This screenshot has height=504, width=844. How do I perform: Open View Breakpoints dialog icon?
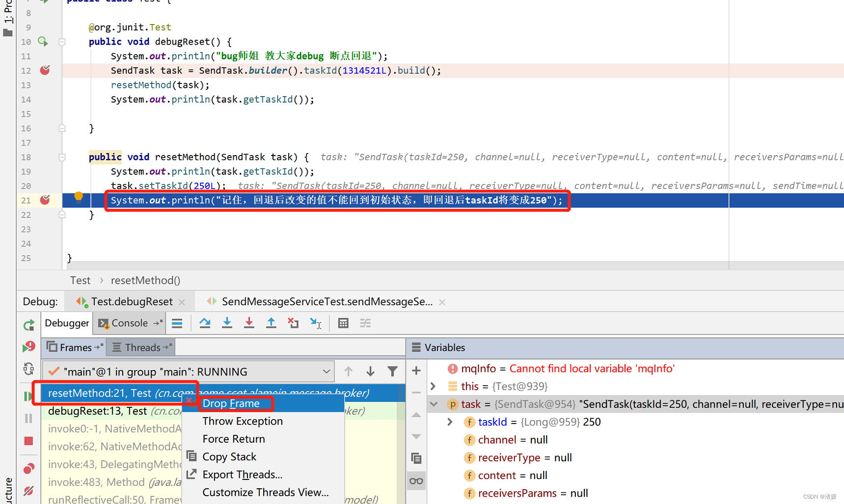(x=28, y=468)
